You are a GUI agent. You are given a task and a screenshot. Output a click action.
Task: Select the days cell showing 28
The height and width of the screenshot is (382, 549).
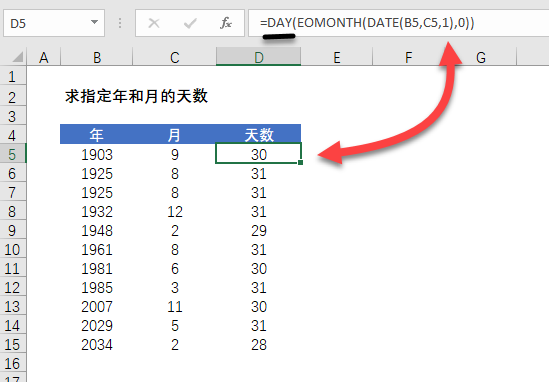pos(258,345)
